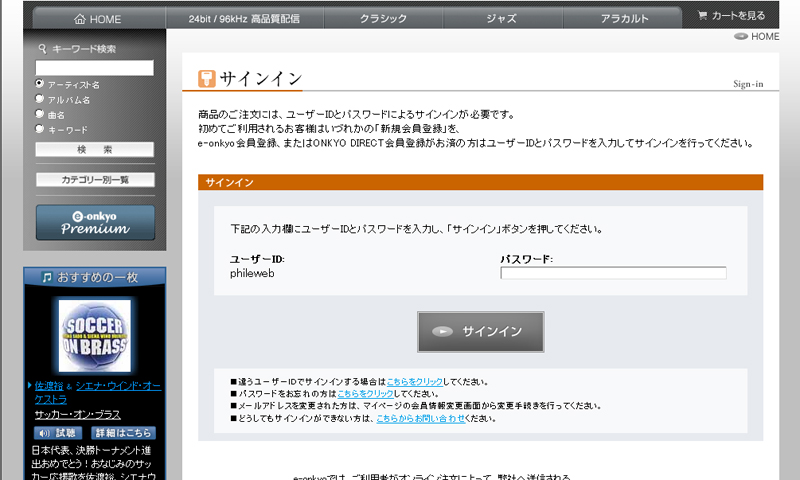Open カテゴリー別一覧 category list
800x480 pixels.
pyautogui.click(x=95, y=180)
